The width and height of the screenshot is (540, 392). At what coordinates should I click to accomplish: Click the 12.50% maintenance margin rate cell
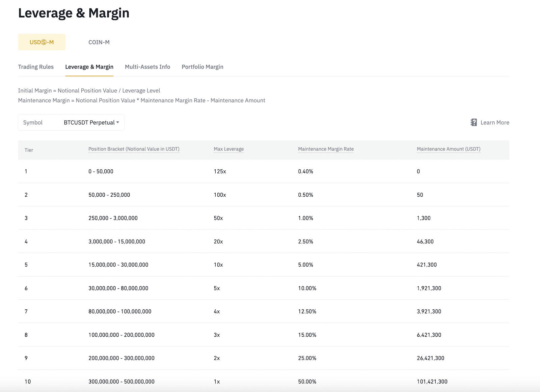coord(307,311)
